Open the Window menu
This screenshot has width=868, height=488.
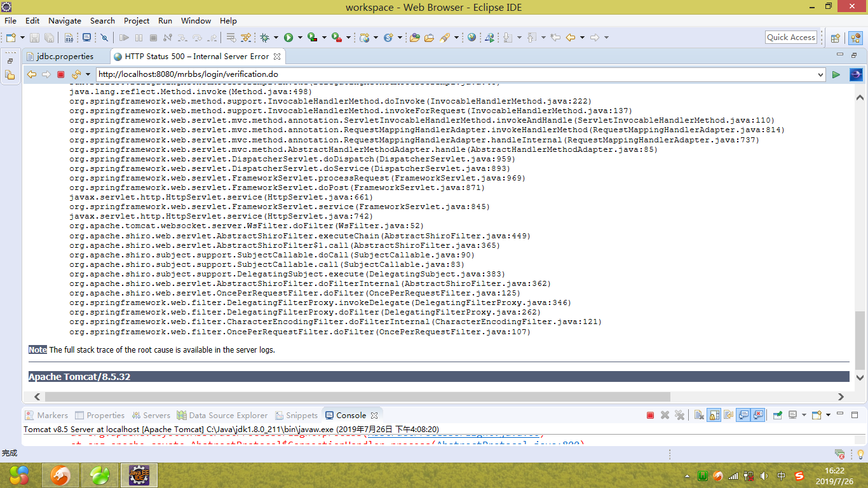point(196,20)
